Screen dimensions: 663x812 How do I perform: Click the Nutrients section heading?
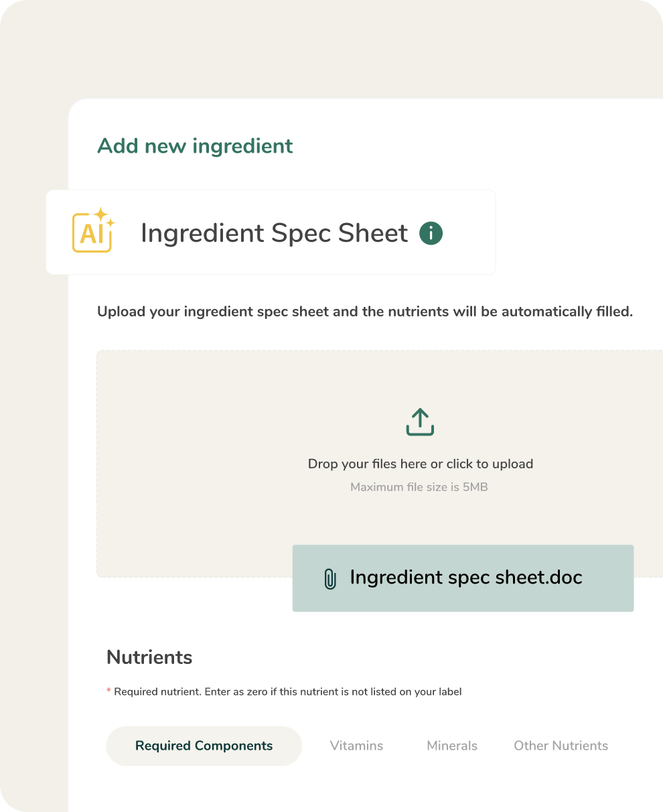149,657
